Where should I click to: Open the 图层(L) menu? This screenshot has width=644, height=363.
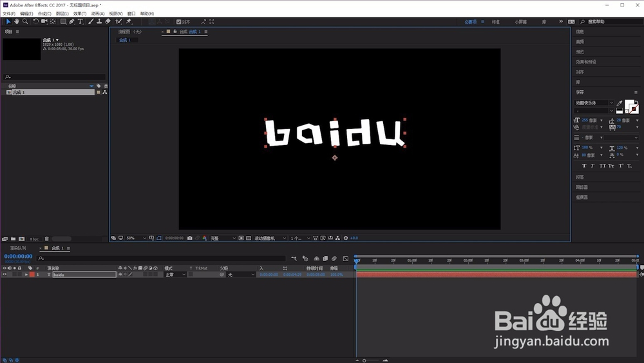click(x=62, y=14)
